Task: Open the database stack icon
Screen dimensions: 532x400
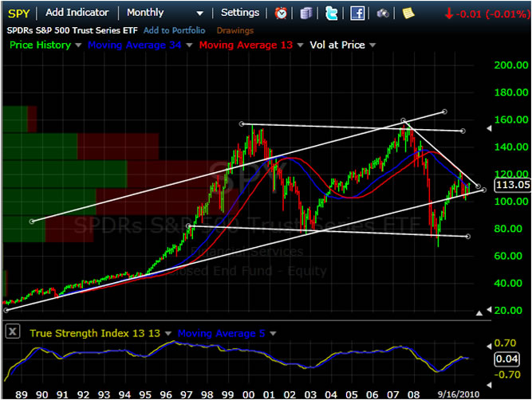Action: tap(307, 13)
